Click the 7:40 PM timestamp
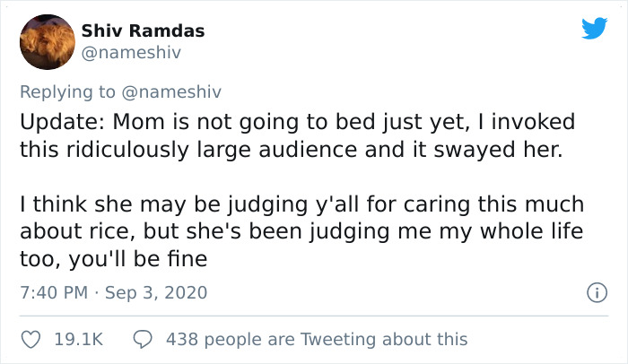Image resolution: width=628 pixels, height=364 pixels. (56, 292)
